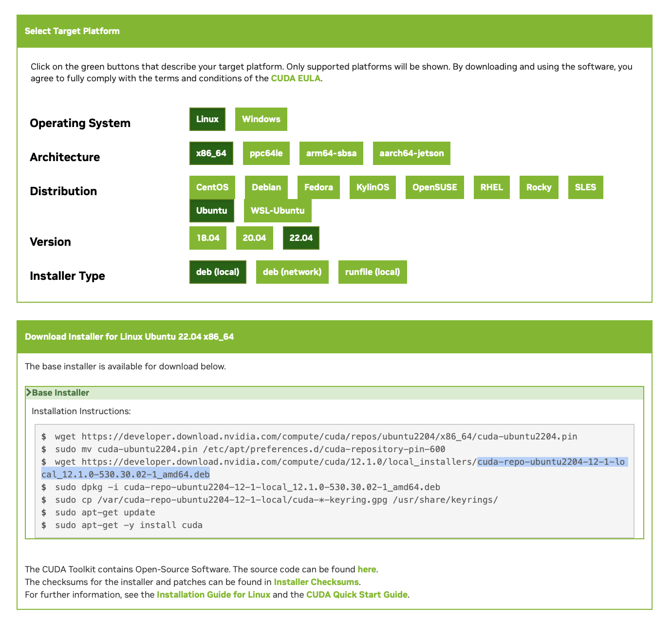This screenshot has width=672, height=621.
Task: Select runfile (local) installer type
Action: coord(373,272)
